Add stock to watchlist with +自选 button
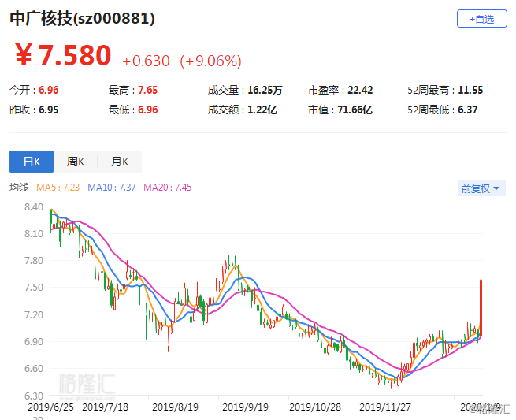Viewport: 516px width, 420px height. point(481,19)
